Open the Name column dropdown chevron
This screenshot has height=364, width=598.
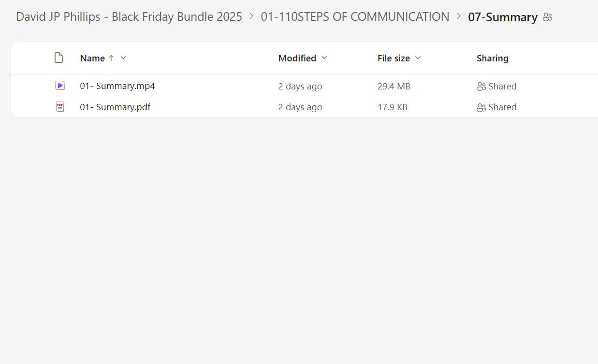tap(123, 58)
